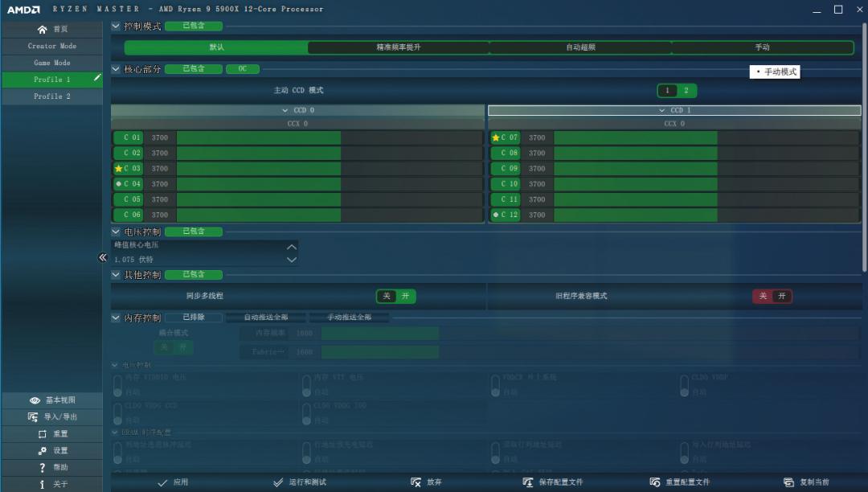Open Game Mode profile
This screenshot has width=868, height=492.
tap(52, 63)
